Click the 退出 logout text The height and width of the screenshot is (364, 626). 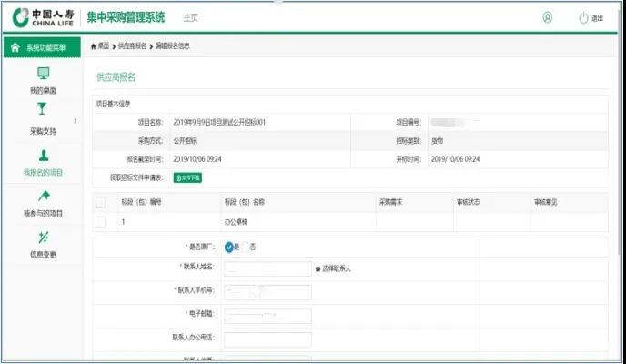597,18
